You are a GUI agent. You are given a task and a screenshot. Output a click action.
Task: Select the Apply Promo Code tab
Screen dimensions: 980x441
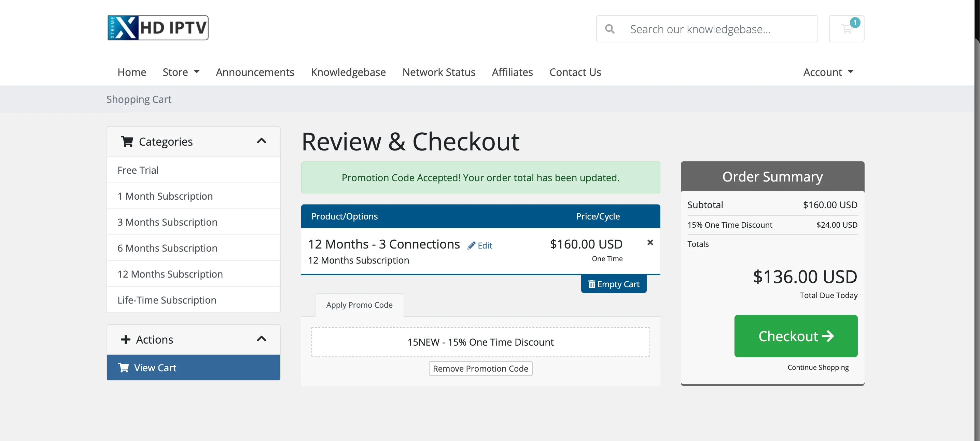tap(359, 305)
